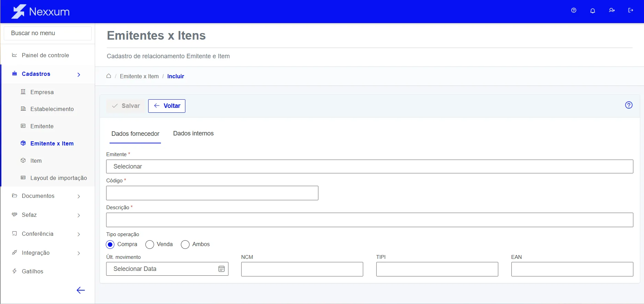
Task: Select the Compra radio option
Action: 110,244
